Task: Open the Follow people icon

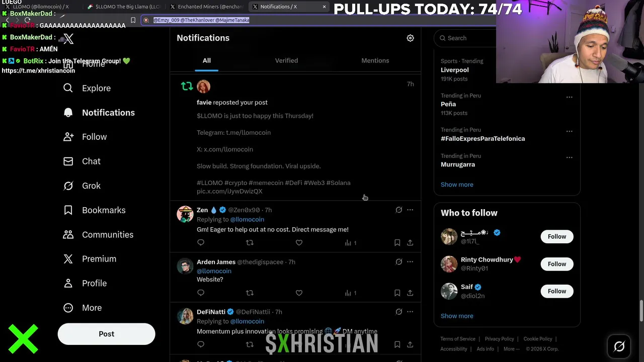Action: [68, 137]
